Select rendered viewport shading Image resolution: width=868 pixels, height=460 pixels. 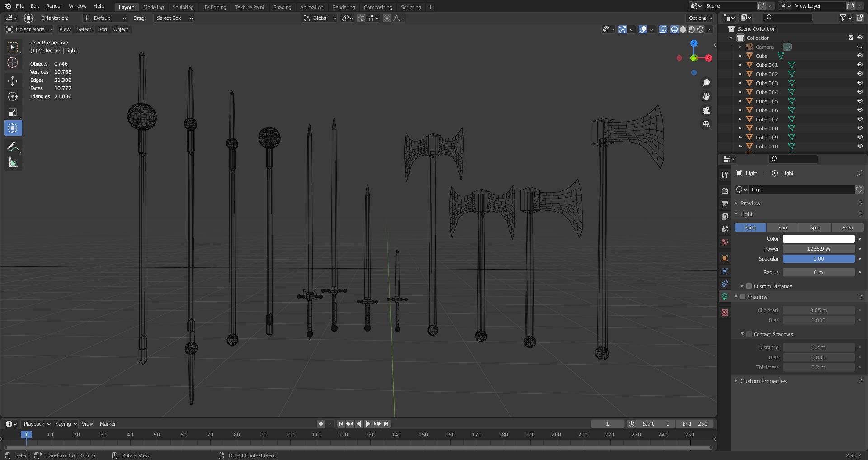tap(700, 29)
